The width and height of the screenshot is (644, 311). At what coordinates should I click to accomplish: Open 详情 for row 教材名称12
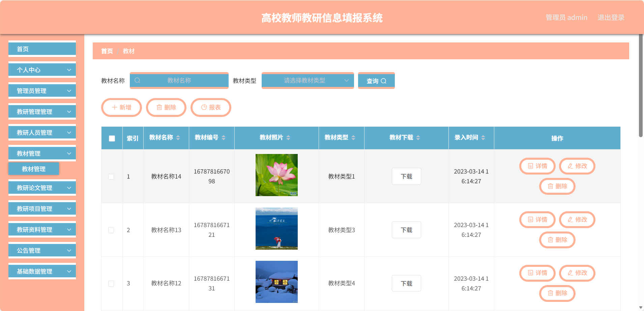537,273
